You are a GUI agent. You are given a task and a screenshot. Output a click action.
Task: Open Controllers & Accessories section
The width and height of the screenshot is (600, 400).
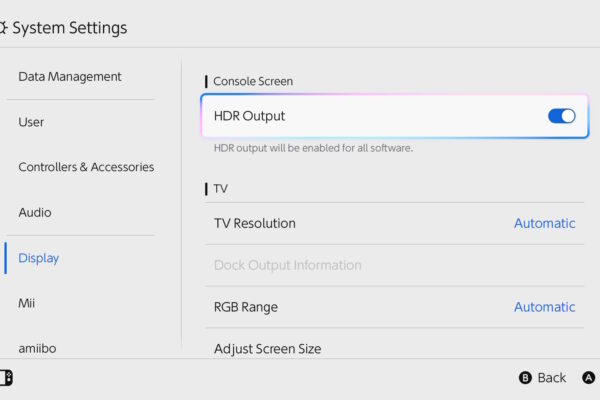tap(86, 167)
